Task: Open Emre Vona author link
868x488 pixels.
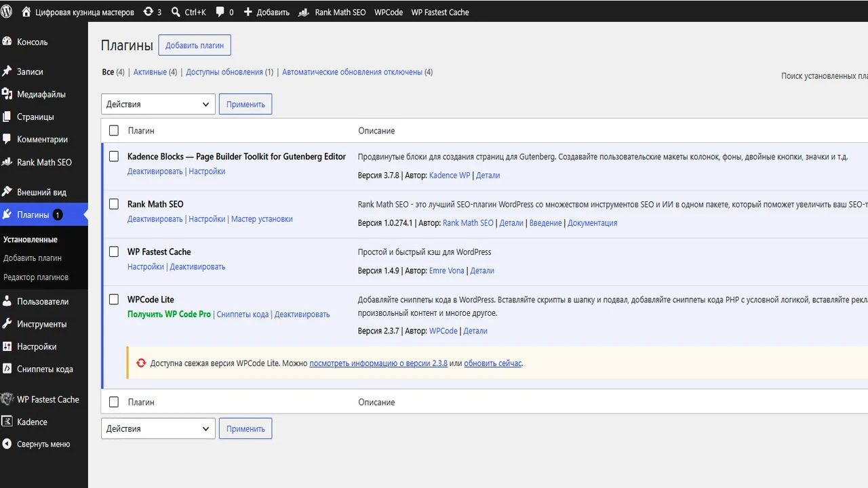Action: point(447,270)
